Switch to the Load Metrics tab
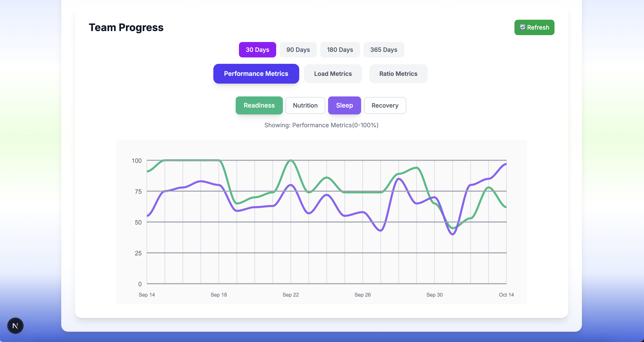This screenshot has height=342, width=644. [x=333, y=73]
